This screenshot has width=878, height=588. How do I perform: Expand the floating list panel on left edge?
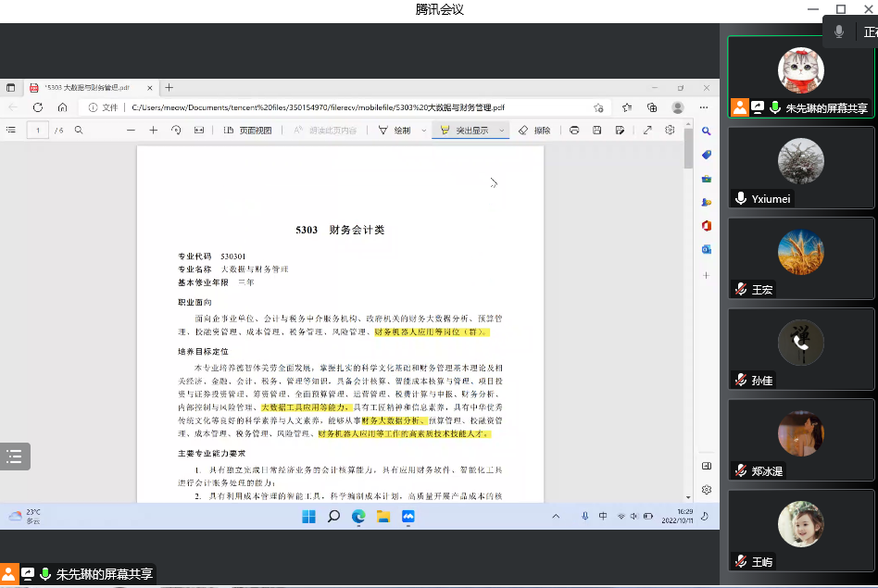tap(14, 456)
